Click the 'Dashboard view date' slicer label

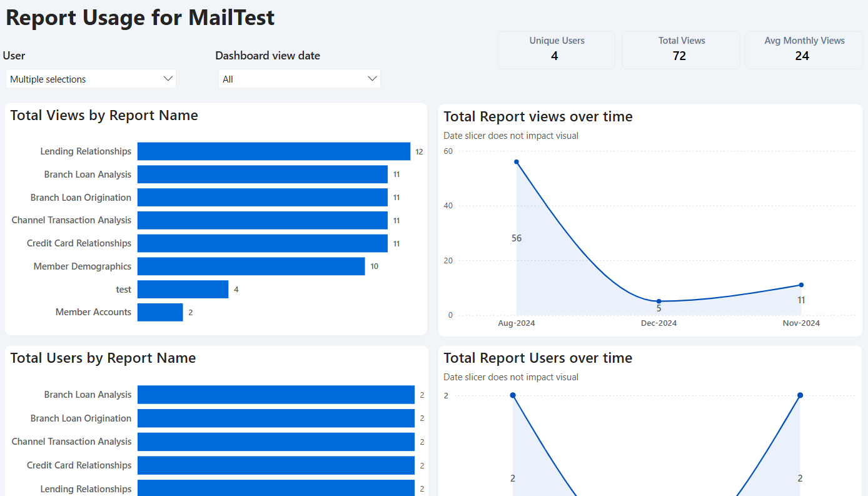[268, 56]
